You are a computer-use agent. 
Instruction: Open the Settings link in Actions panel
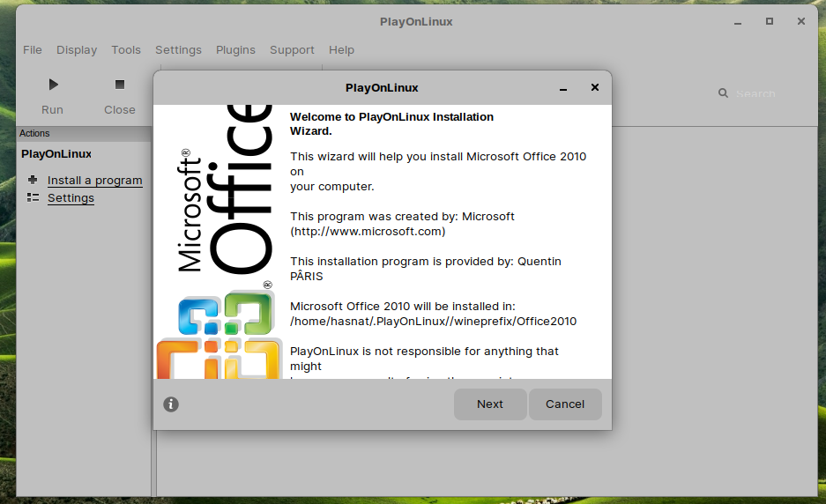71,198
